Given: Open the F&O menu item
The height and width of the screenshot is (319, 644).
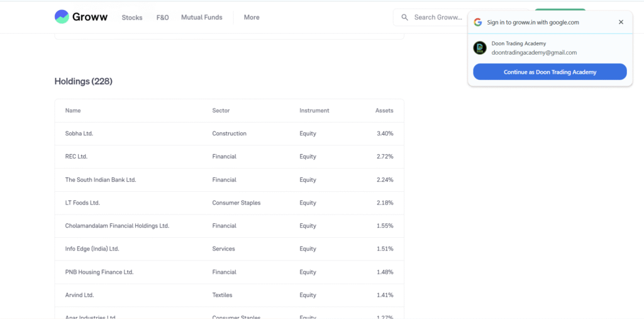Looking at the screenshot, I should coord(162,18).
